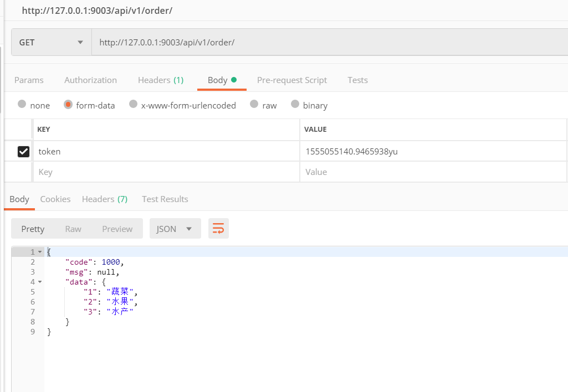568x392 pixels.
Task: Select the binary body type
Action: pos(295,104)
